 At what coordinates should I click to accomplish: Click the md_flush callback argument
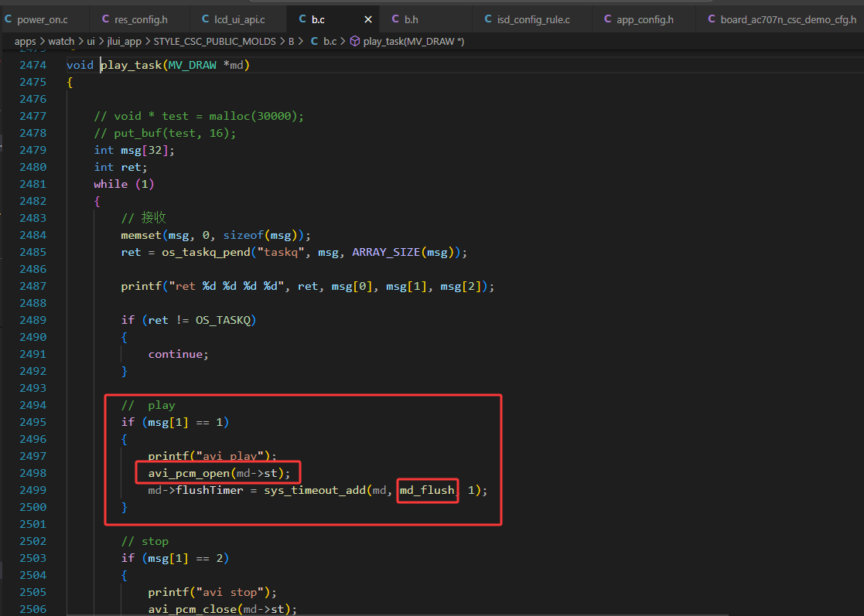click(x=427, y=490)
